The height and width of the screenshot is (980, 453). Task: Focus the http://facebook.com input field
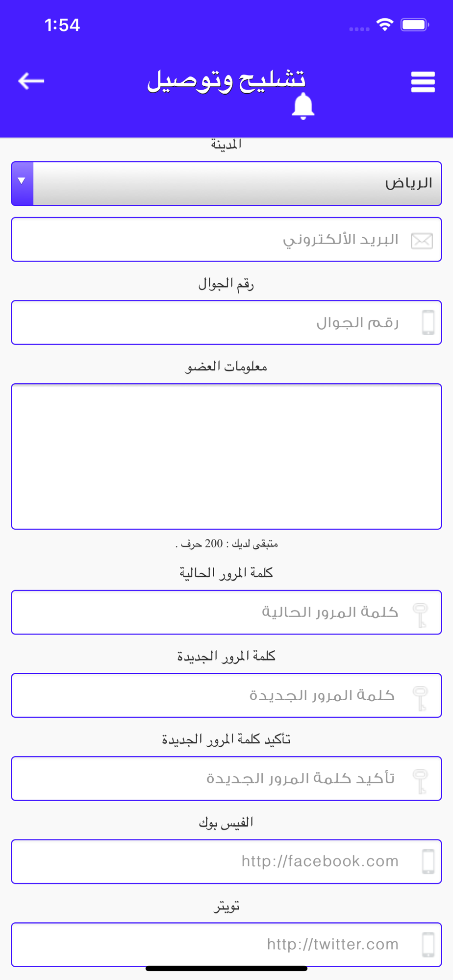(226, 861)
